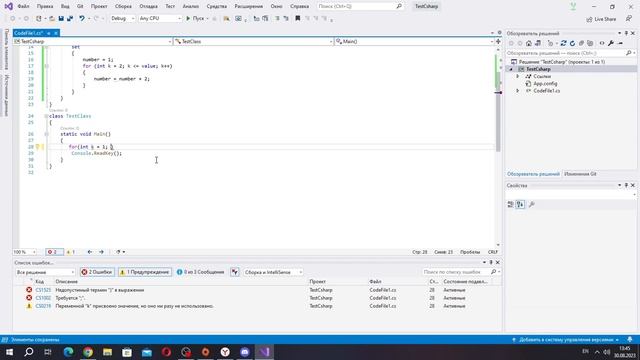Pin the CodeFile1.cs tab

pyautogui.click(x=49, y=33)
